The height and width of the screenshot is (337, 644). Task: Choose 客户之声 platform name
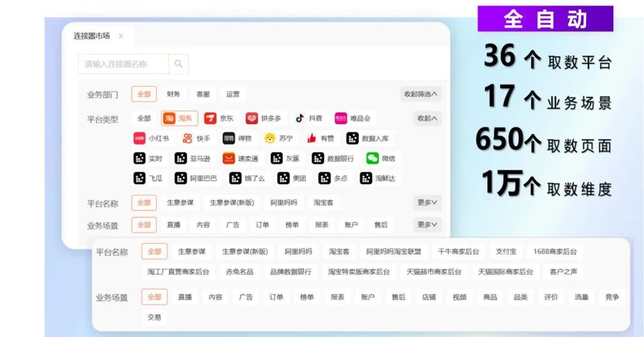[x=563, y=272]
